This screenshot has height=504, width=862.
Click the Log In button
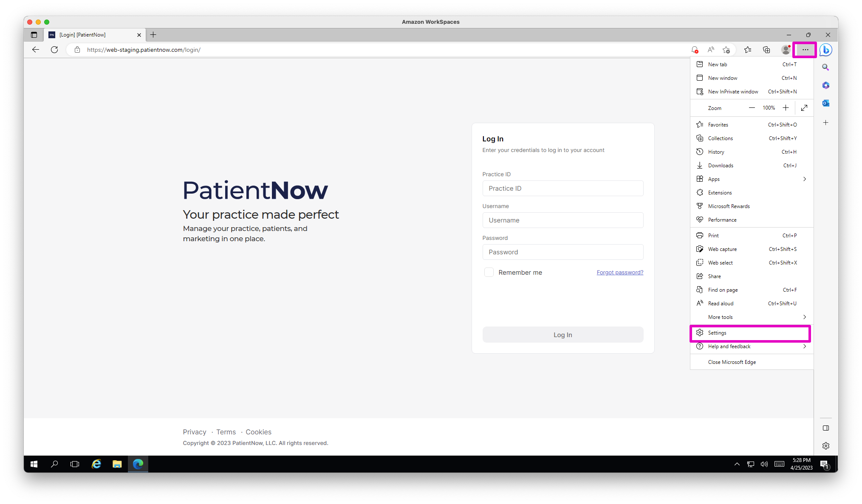(x=562, y=335)
